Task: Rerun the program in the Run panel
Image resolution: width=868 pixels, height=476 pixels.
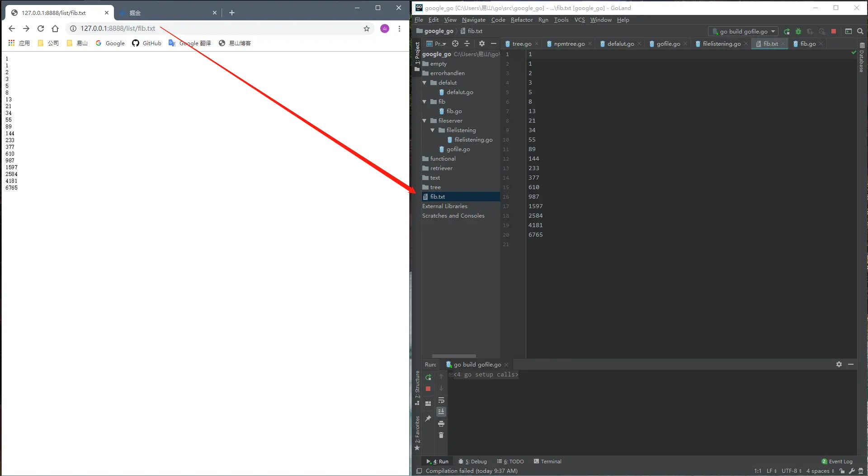Action: pos(428,377)
